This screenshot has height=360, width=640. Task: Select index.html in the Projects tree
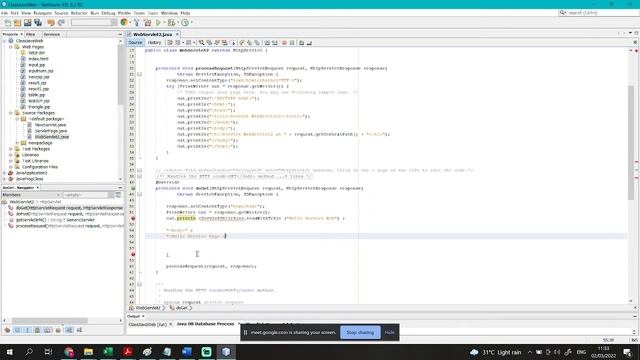38,59
